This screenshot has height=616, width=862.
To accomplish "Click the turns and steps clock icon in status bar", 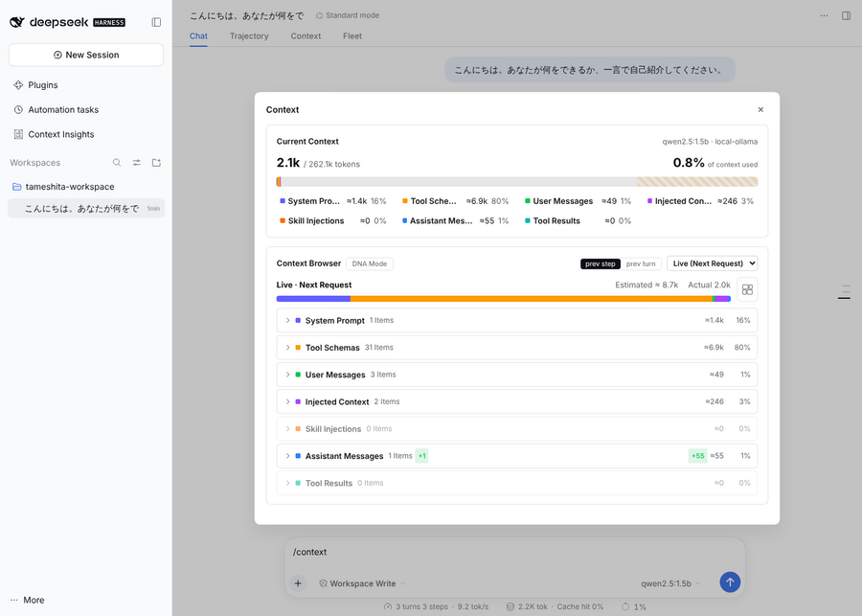I will click(388, 606).
